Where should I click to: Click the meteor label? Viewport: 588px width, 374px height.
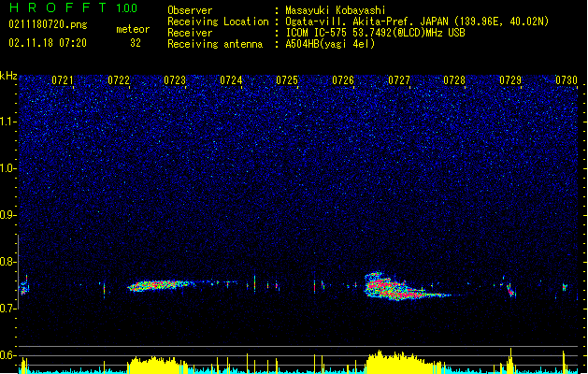pyautogui.click(x=133, y=29)
